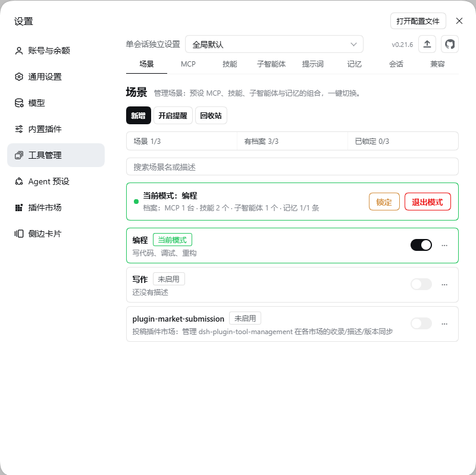
Task: Select 工具管理 in the sidebar
Action: point(56,155)
